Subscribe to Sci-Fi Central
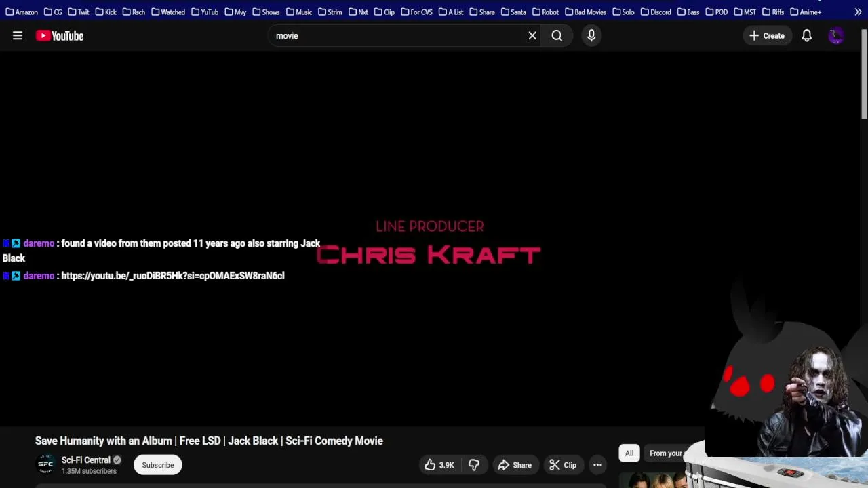The image size is (868, 488). point(158,465)
